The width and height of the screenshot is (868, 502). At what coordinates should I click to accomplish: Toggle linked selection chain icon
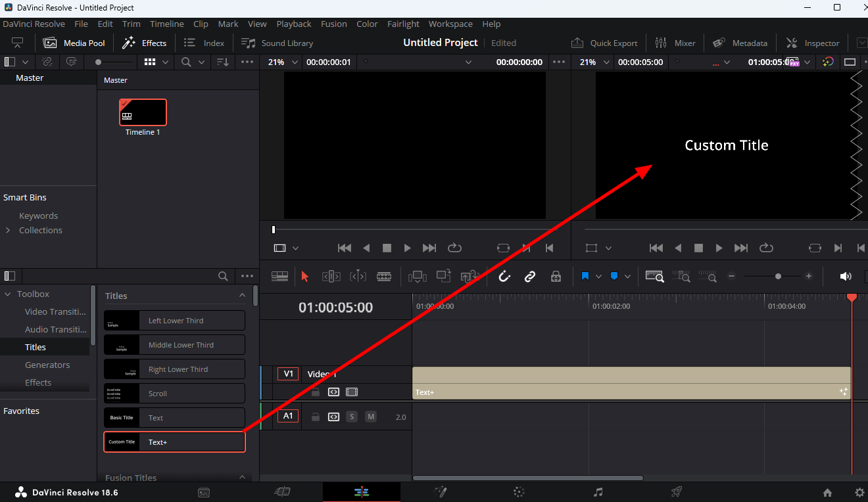pyautogui.click(x=530, y=277)
